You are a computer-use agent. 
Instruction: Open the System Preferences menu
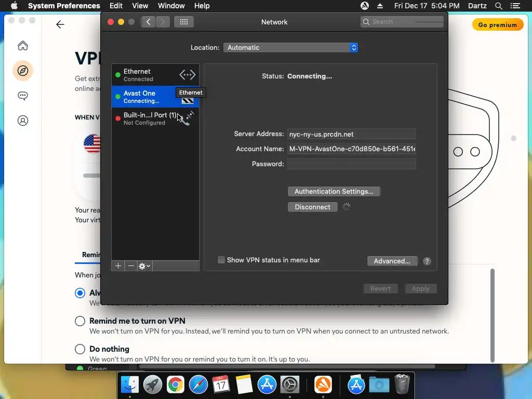(64, 6)
